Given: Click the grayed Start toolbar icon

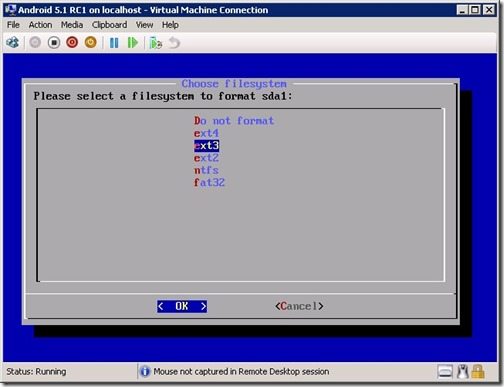Looking at the screenshot, I should pyautogui.click(x=35, y=43).
